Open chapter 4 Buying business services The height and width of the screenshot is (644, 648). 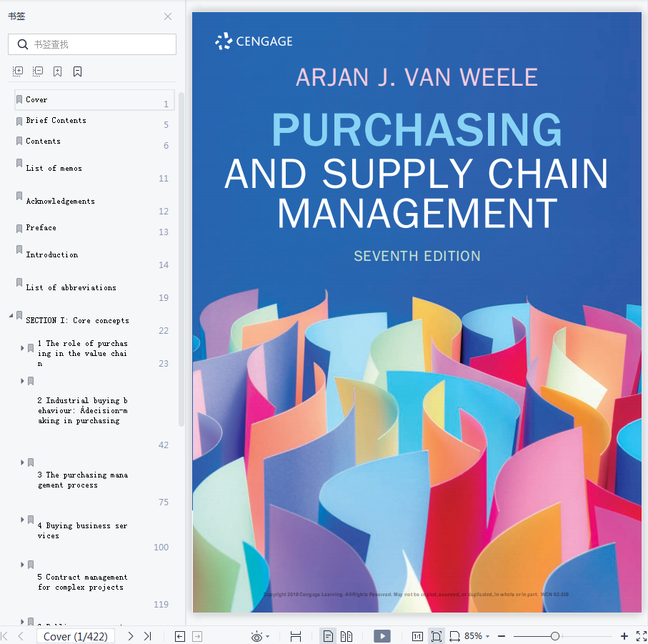82,531
